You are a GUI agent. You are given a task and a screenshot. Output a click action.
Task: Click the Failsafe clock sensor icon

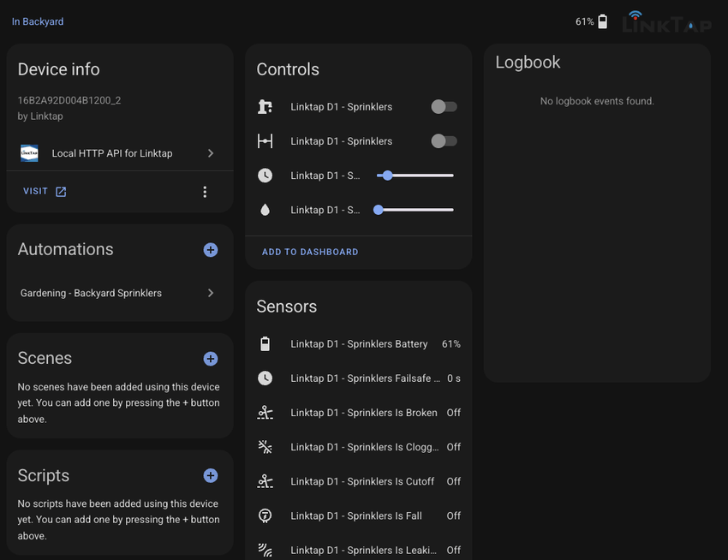[266, 378]
